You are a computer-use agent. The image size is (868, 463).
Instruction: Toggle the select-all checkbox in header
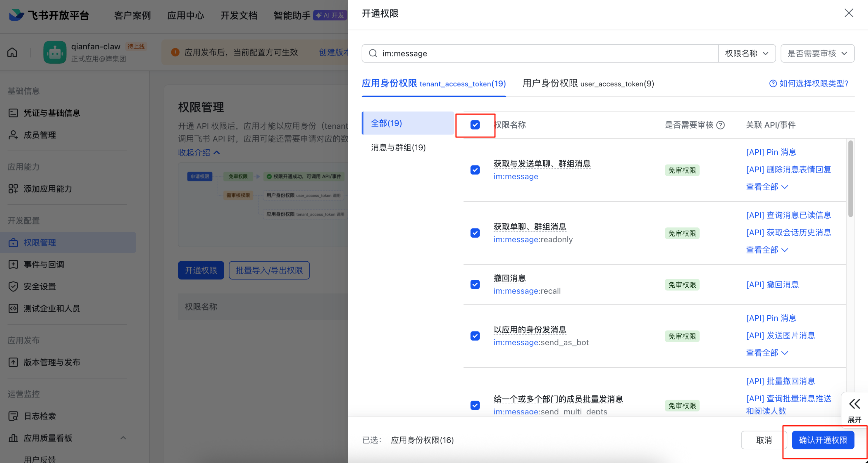coord(475,125)
